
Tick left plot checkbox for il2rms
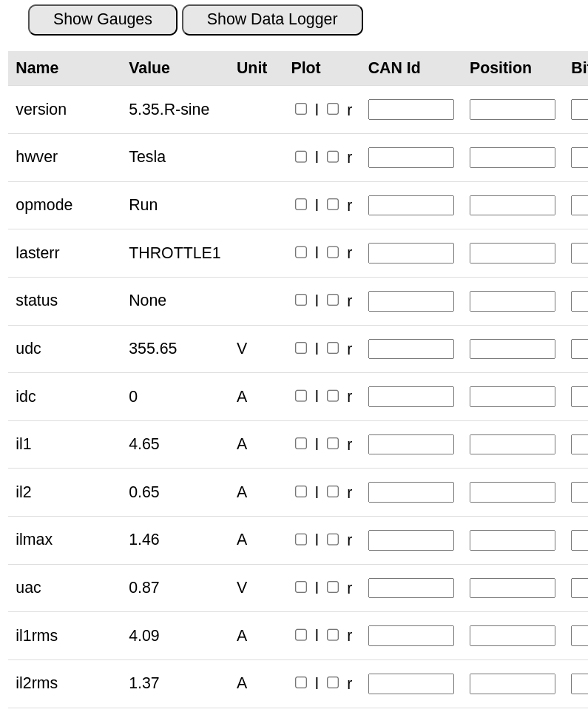(x=301, y=682)
